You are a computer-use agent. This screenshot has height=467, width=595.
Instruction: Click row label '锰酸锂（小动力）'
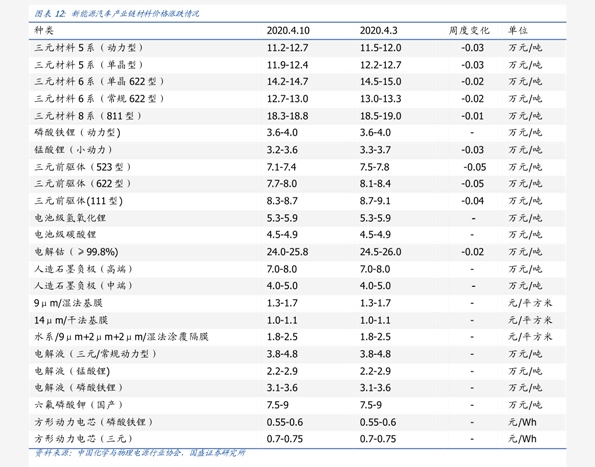(74, 149)
